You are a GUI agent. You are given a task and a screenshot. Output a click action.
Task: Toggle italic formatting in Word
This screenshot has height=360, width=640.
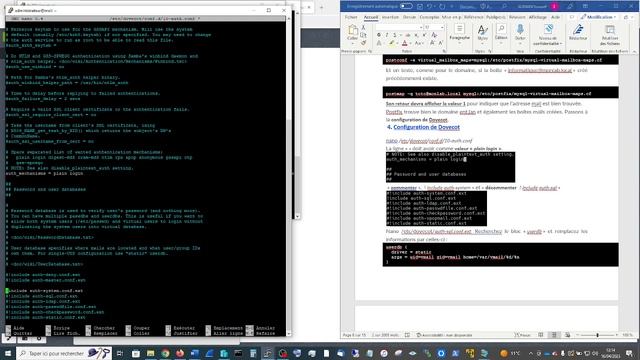(387, 35)
